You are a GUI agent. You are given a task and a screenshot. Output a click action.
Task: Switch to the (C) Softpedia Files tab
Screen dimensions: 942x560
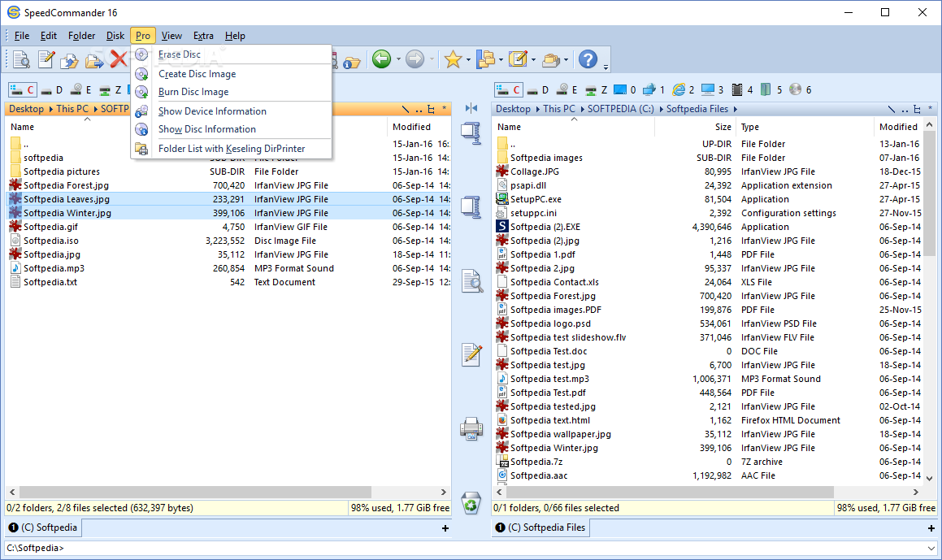540,527
